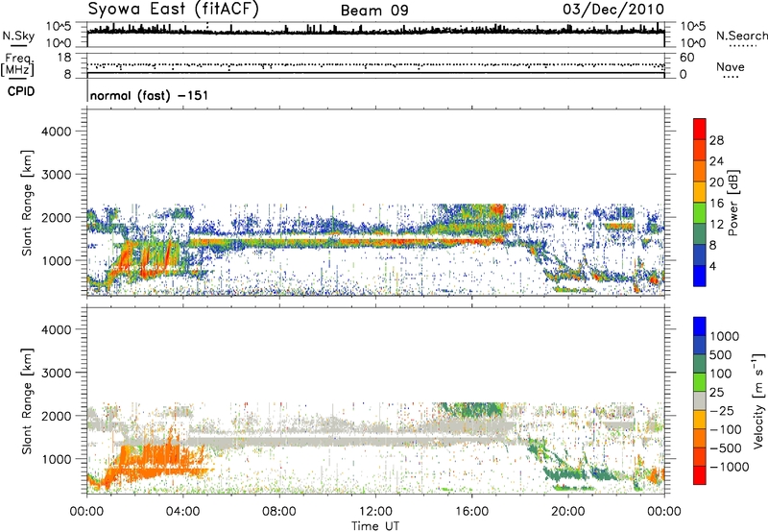Click the "2000" tick in the velocity panel
The image size is (768, 532).
click(57, 416)
